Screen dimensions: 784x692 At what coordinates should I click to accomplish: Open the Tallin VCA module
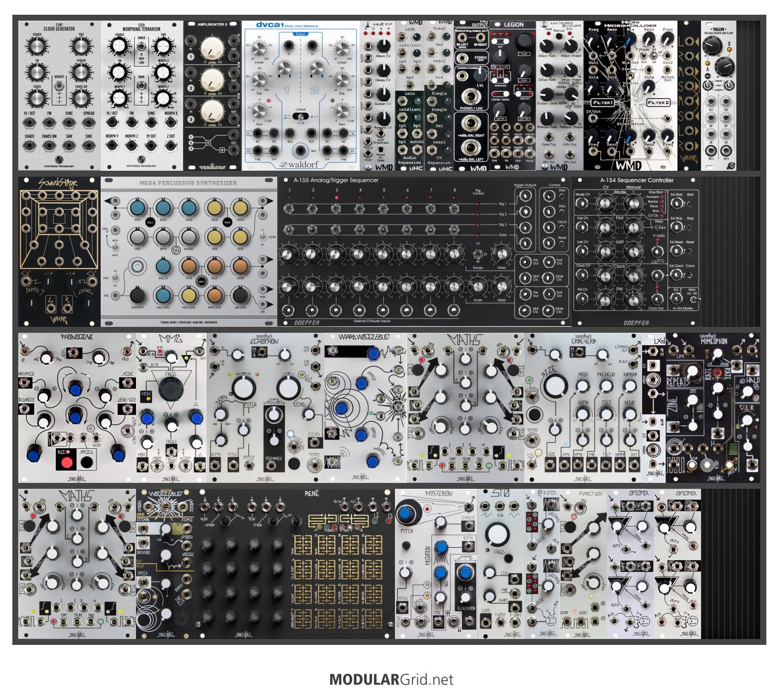(x=719, y=96)
